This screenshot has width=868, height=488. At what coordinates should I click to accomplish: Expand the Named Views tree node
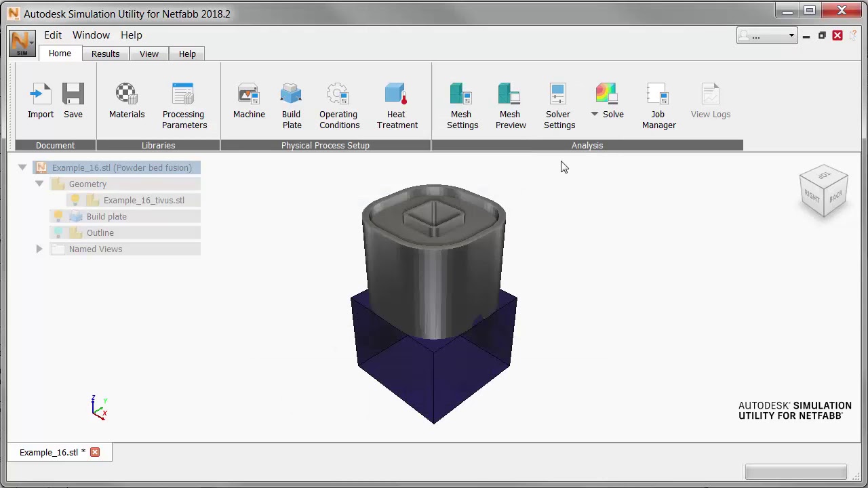point(39,249)
